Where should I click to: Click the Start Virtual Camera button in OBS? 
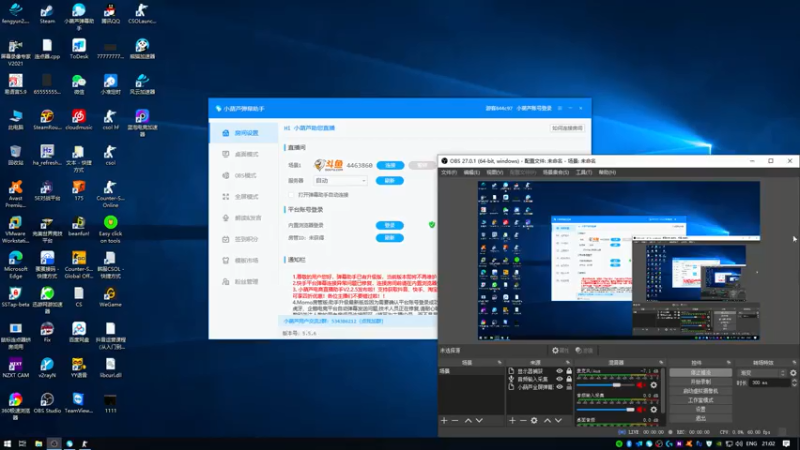click(701, 391)
